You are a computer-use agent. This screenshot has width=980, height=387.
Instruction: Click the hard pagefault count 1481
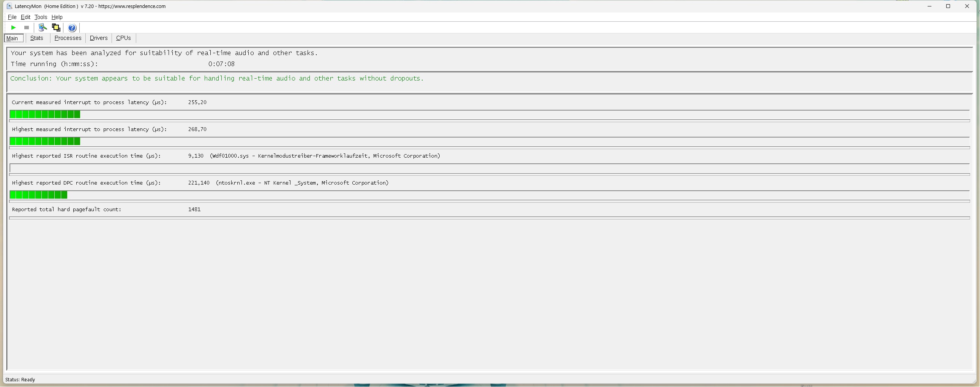pyautogui.click(x=194, y=210)
